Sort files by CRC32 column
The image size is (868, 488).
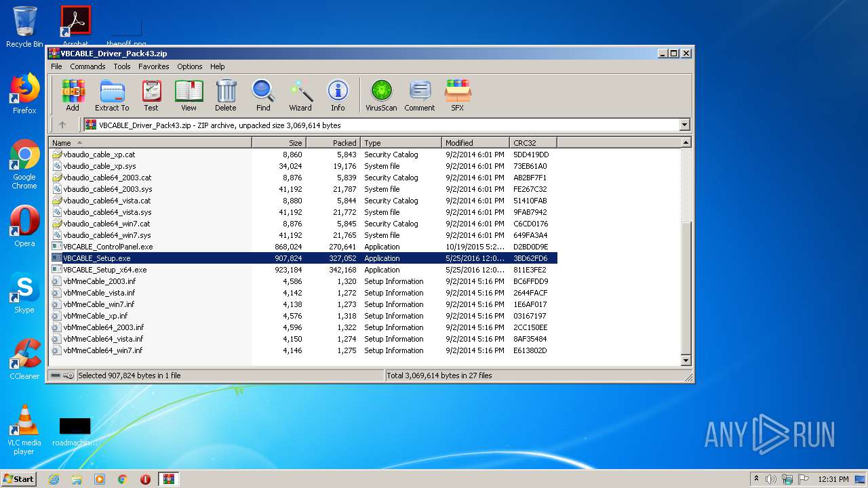[534, 142]
